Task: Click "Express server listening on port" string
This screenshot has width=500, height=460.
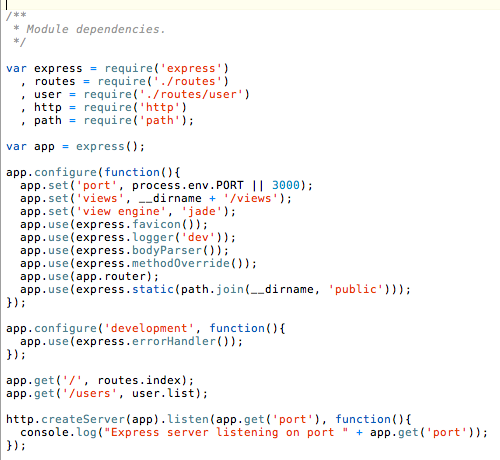Action: (x=227, y=432)
